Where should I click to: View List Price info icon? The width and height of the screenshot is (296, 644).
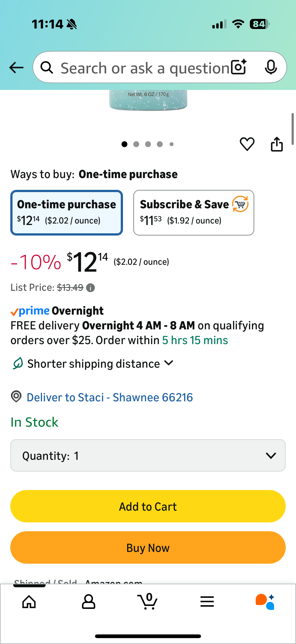90,288
